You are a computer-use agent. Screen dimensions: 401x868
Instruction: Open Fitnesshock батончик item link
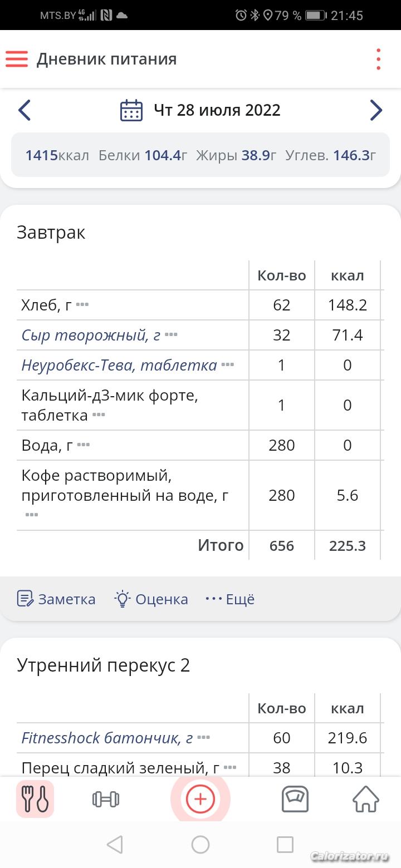107,738
